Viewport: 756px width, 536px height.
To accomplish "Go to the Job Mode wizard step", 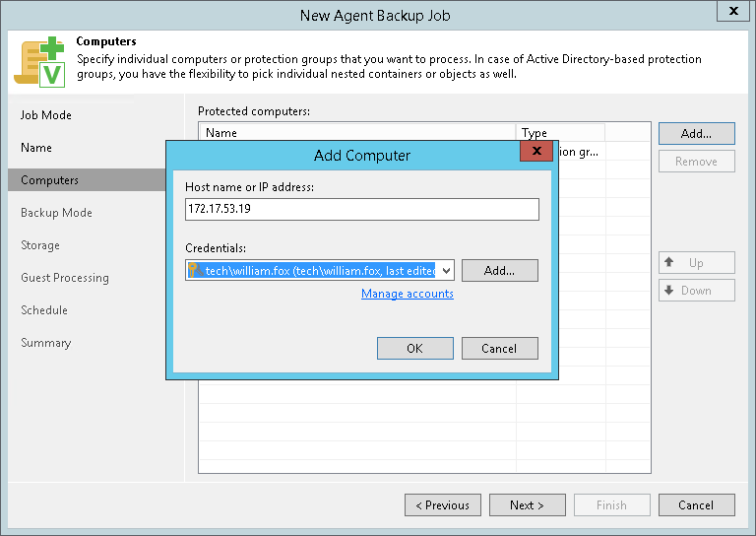I will pos(46,115).
